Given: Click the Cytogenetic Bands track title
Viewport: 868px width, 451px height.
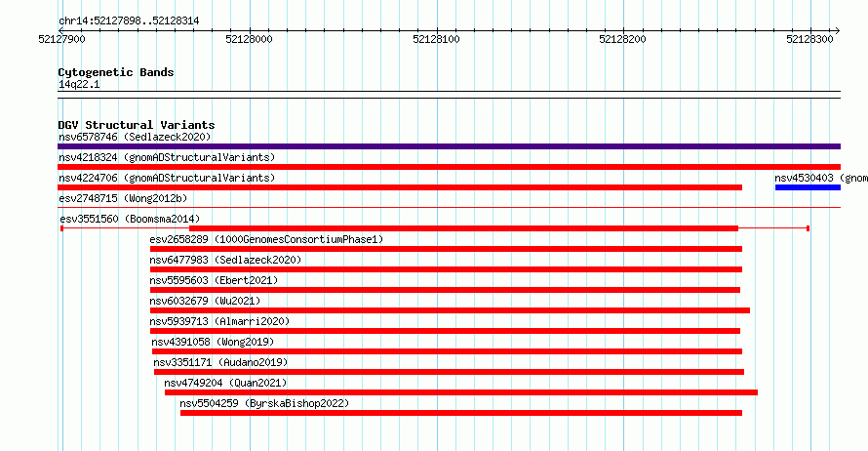Looking at the screenshot, I should coord(116,72).
